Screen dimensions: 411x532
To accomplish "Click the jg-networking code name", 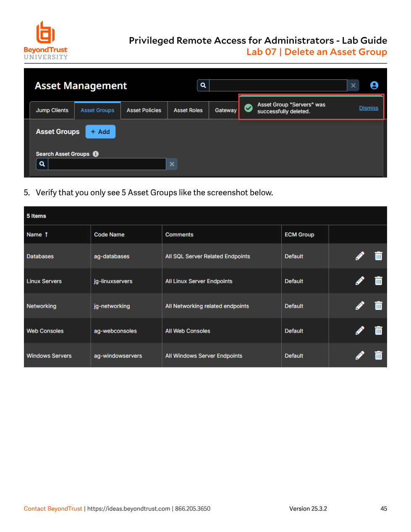I will tap(112, 306).
